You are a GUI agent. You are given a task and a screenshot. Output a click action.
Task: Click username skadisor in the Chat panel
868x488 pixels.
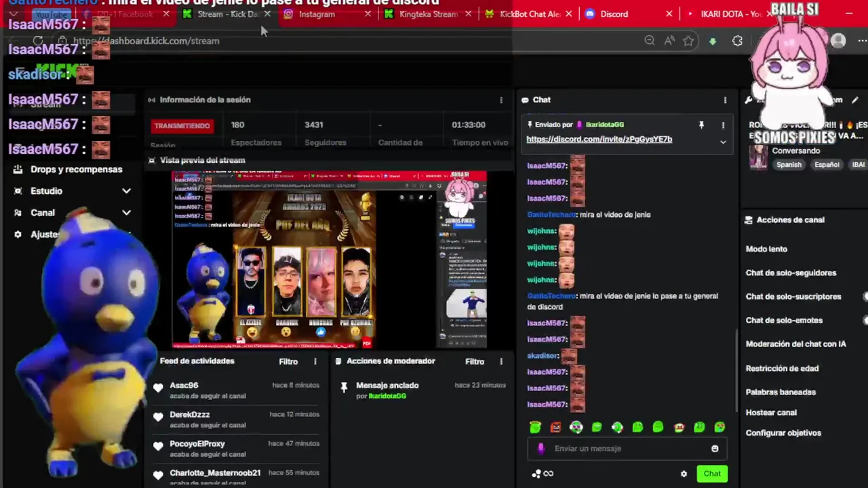(542, 355)
